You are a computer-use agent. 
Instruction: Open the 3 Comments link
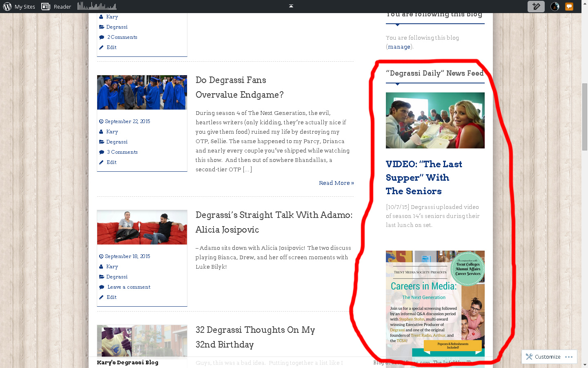122,152
